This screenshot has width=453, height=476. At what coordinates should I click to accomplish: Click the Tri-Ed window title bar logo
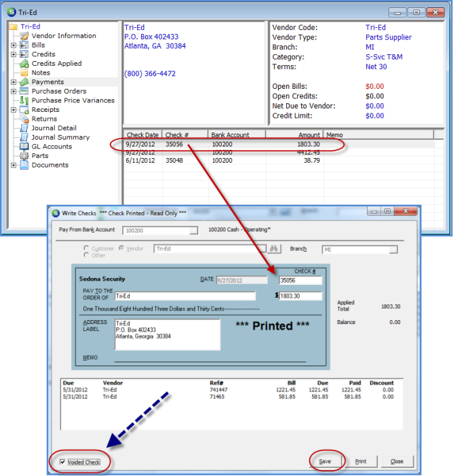(x=12, y=12)
